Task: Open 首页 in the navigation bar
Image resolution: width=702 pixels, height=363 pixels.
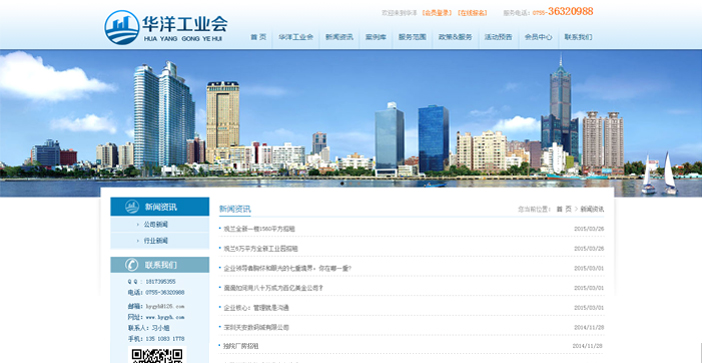Action: pyautogui.click(x=258, y=37)
